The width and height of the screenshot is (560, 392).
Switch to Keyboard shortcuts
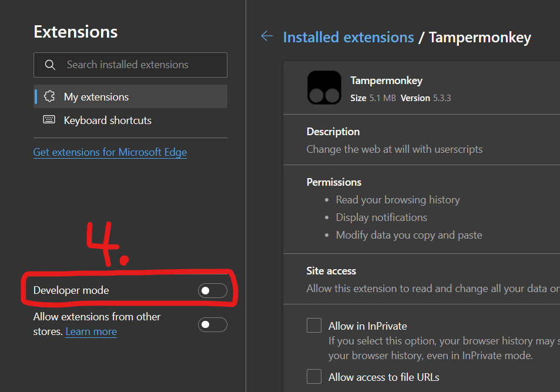107,119
